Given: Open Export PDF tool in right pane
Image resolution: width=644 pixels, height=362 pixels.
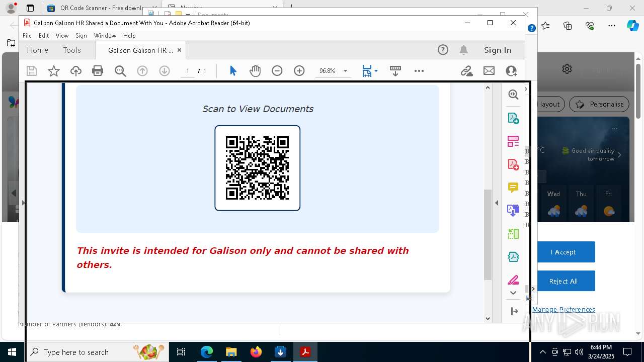Looking at the screenshot, I should pyautogui.click(x=513, y=118).
